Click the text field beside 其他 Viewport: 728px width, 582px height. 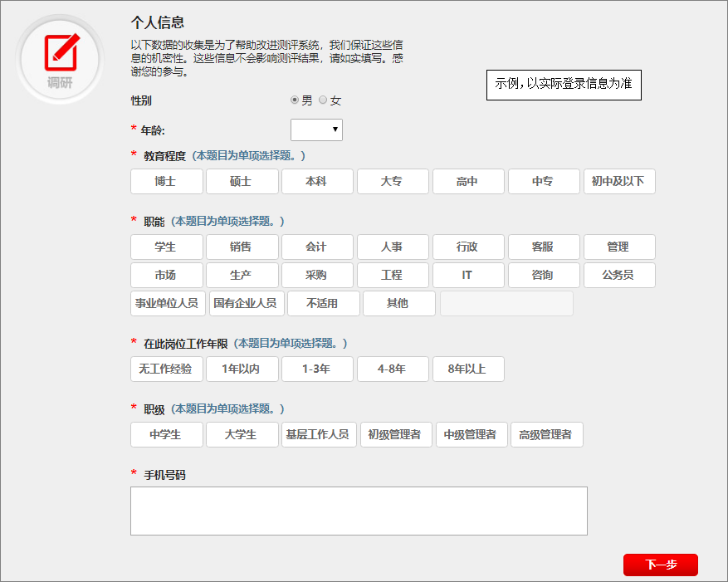coord(506,303)
